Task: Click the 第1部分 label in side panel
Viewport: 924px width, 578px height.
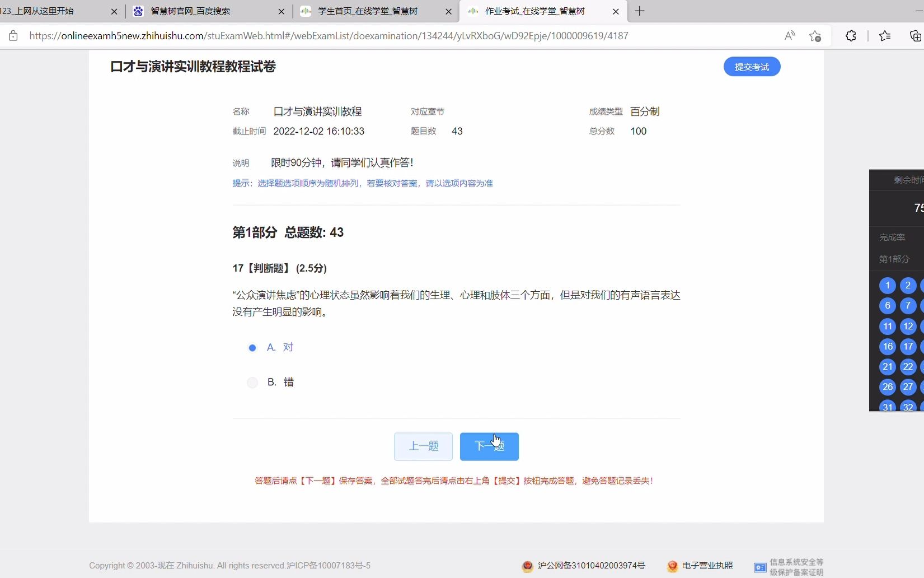Action: click(894, 259)
